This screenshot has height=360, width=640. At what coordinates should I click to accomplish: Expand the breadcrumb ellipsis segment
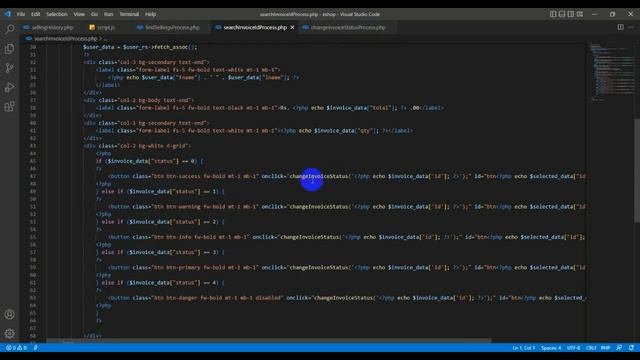[x=106, y=39]
